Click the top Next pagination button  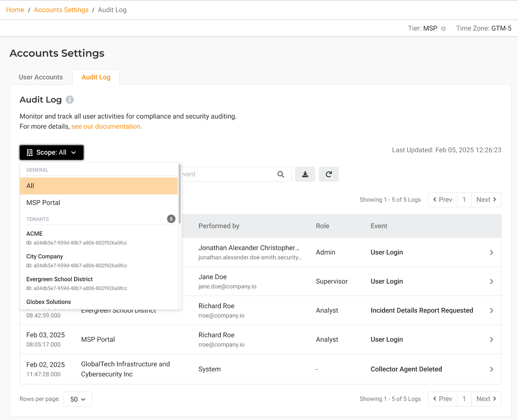pyautogui.click(x=486, y=200)
